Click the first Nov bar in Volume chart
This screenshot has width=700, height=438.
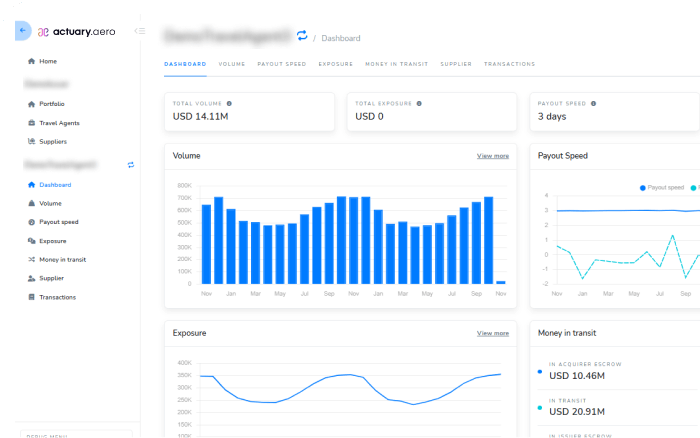[206, 244]
